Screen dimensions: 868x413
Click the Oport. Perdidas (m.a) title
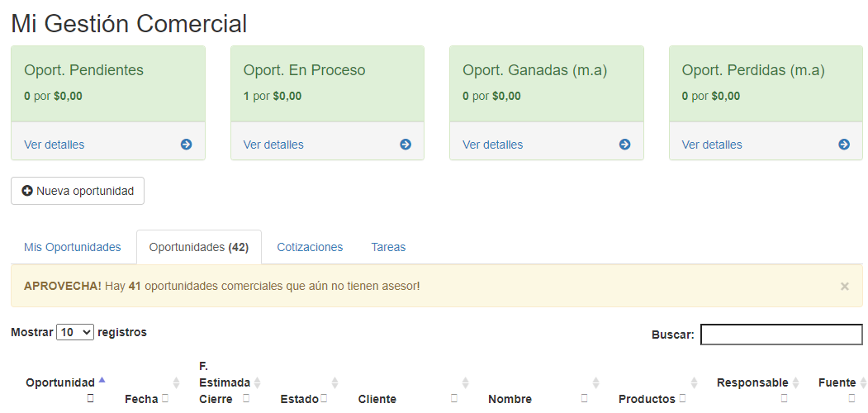point(753,70)
